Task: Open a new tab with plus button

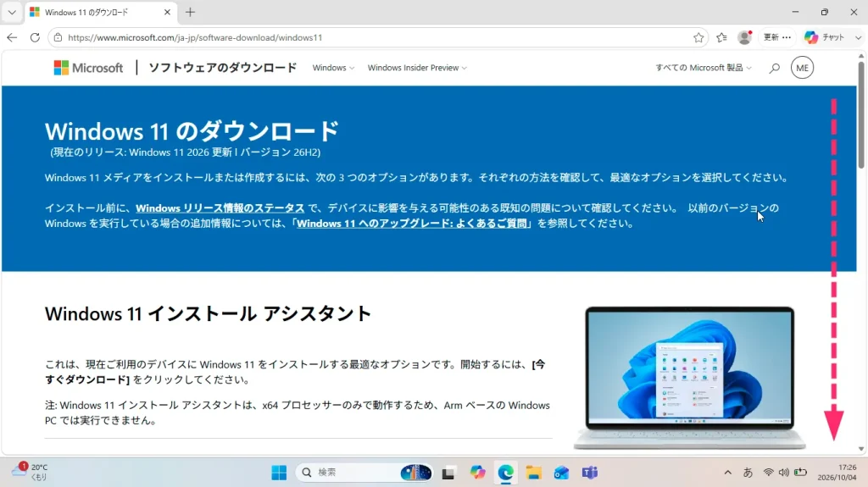Action: [190, 12]
